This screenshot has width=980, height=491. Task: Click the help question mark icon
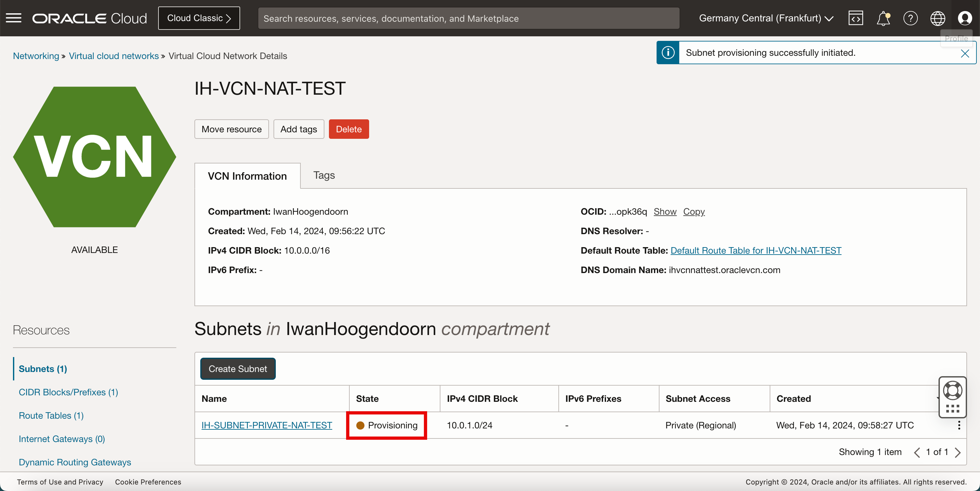pos(910,18)
